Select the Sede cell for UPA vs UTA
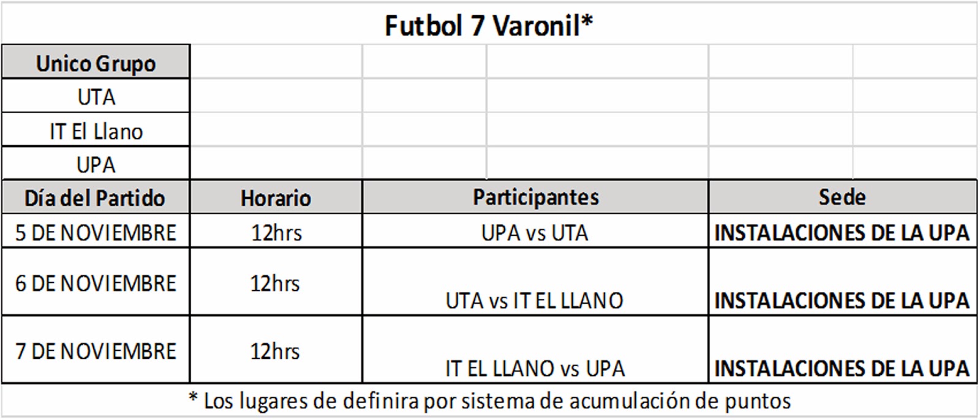The image size is (980, 420). click(x=842, y=232)
